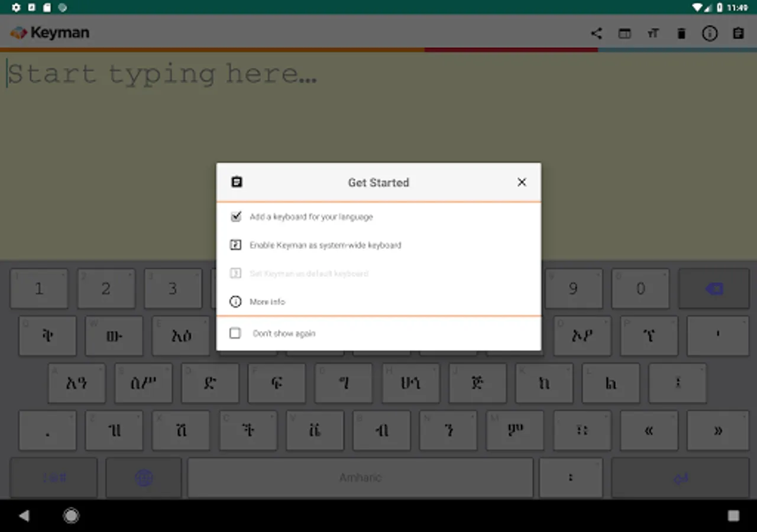Screen dimensions: 757x532
Task: Tap the 1 number key
Action: [39, 288]
